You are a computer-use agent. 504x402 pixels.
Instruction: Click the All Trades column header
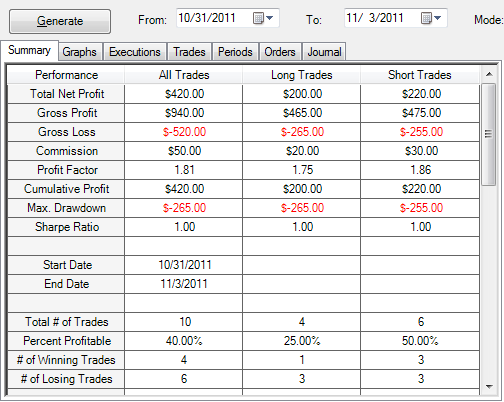tap(184, 75)
